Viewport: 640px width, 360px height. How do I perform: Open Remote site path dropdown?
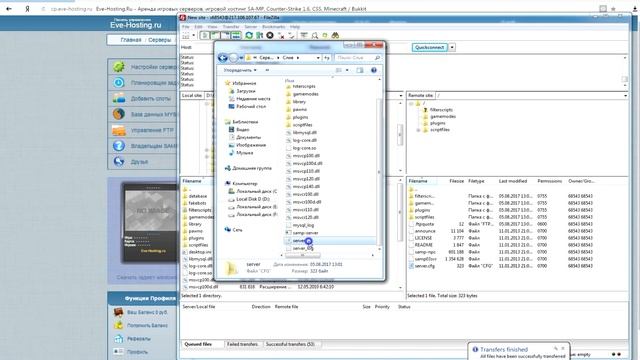pos(625,96)
